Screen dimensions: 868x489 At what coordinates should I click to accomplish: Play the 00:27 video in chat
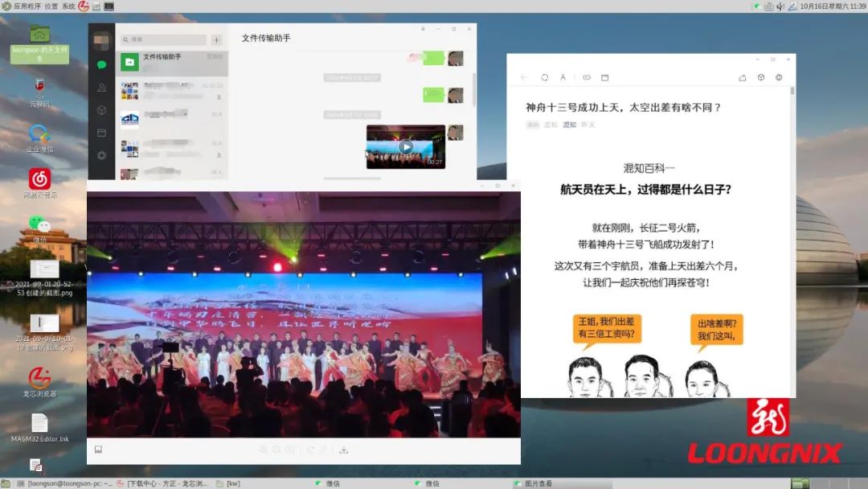pos(406,146)
